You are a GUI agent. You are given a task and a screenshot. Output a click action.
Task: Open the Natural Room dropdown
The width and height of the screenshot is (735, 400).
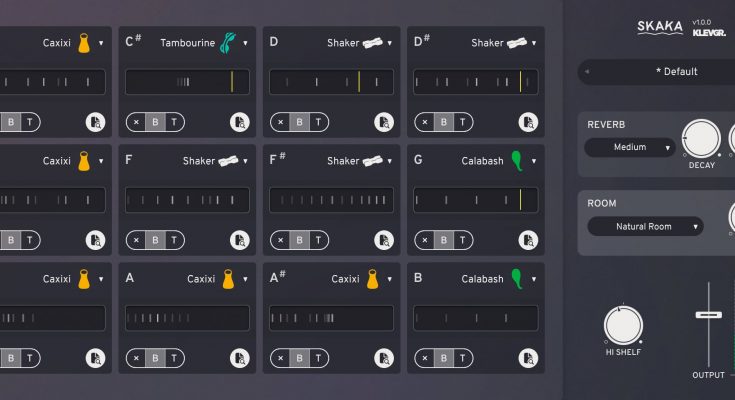coord(645,226)
